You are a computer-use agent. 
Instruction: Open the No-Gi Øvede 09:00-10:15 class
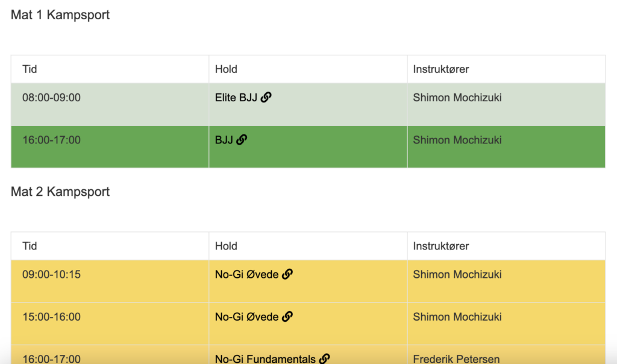tap(246, 275)
